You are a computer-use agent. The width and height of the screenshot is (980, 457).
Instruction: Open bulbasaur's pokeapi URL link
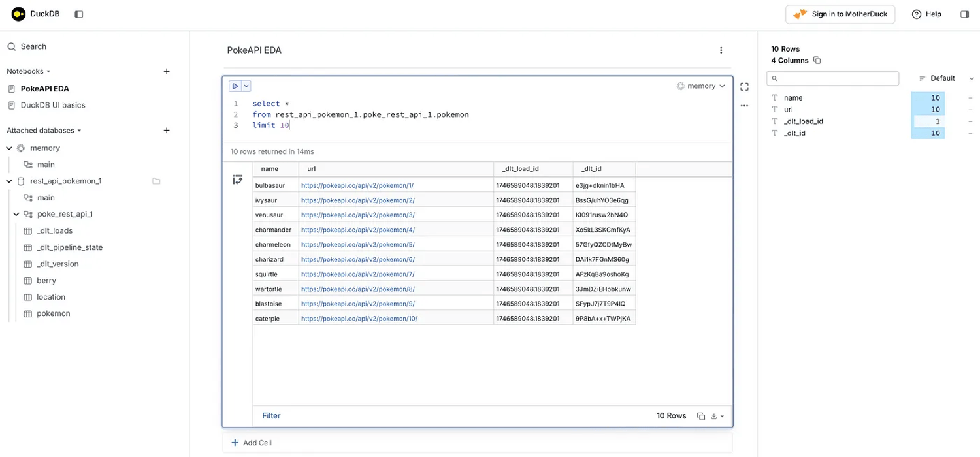357,185
